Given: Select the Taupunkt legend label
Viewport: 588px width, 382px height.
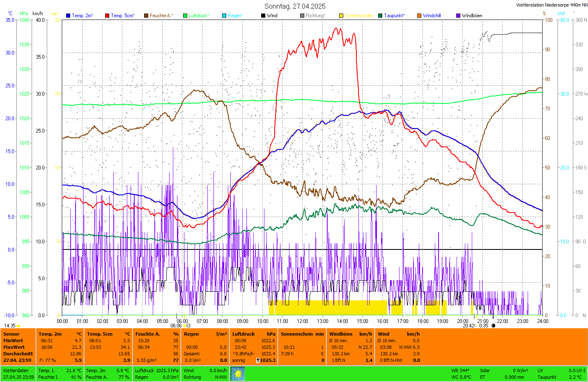Looking at the screenshot, I should [394, 16].
